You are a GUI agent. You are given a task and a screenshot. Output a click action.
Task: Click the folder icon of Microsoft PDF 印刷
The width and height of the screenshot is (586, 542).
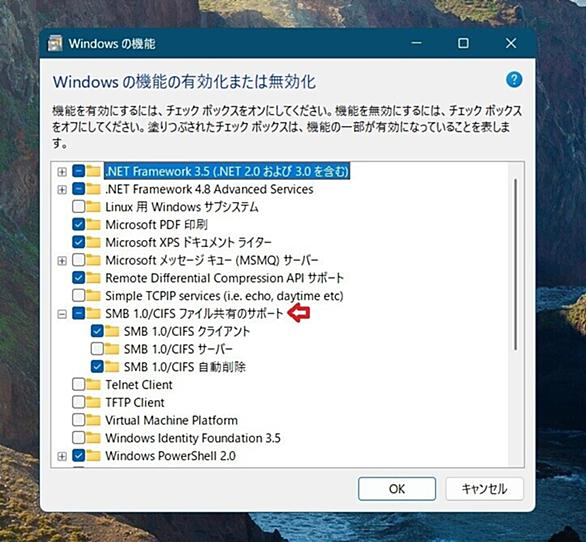[93, 224]
